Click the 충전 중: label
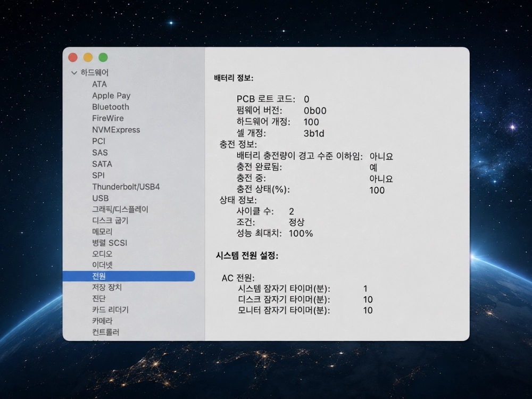The image size is (532, 399). tap(251, 178)
